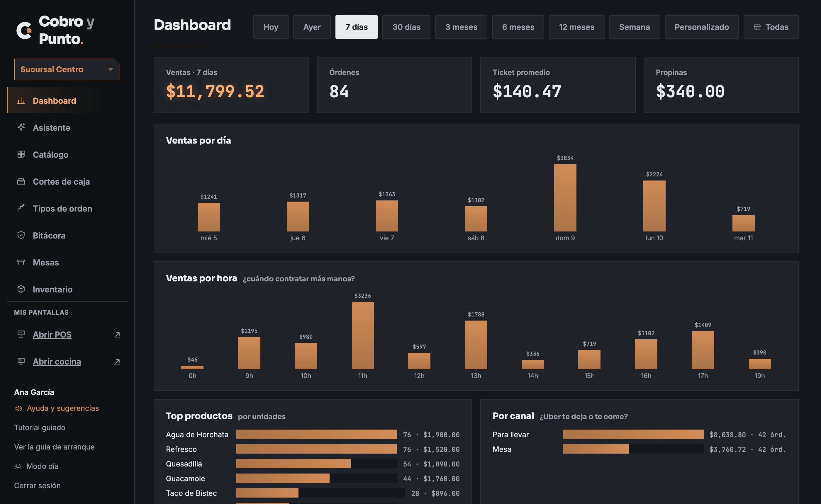Click the megaphone icon by Ayuda y sugerencias
821x504 pixels.
point(18,408)
